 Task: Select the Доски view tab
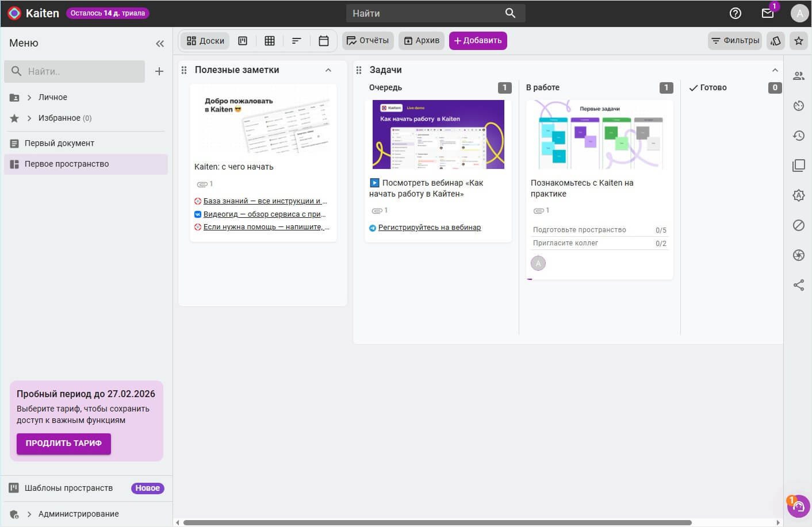tap(205, 41)
